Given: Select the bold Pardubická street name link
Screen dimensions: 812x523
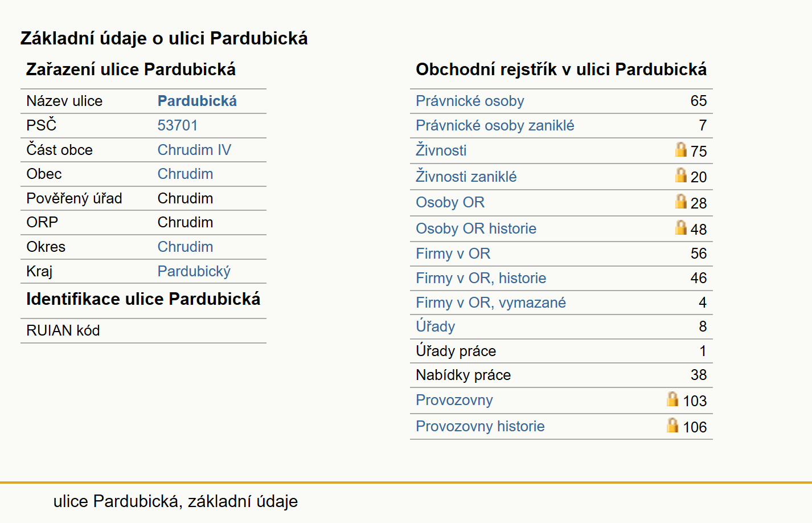Looking at the screenshot, I should [x=197, y=101].
